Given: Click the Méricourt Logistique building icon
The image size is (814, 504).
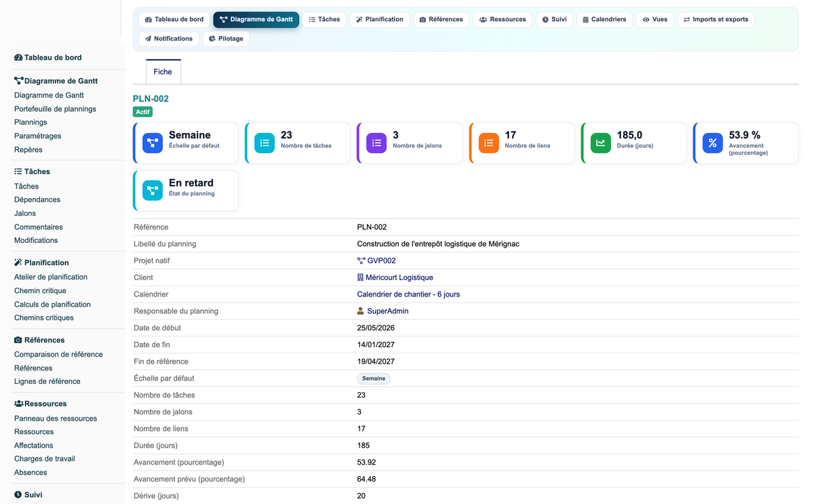Looking at the screenshot, I should tap(360, 277).
